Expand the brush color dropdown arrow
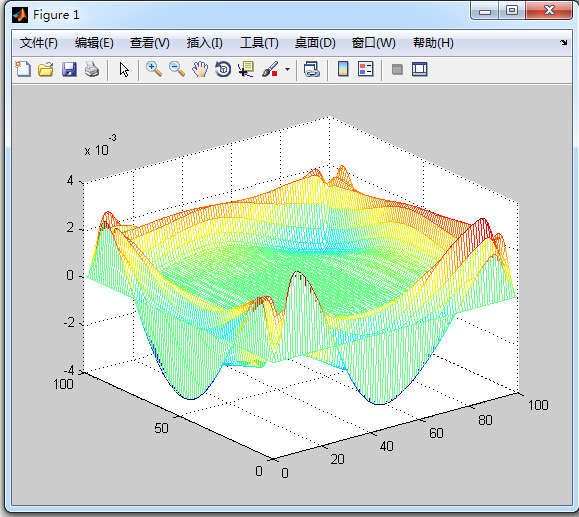 [x=287, y=69]
